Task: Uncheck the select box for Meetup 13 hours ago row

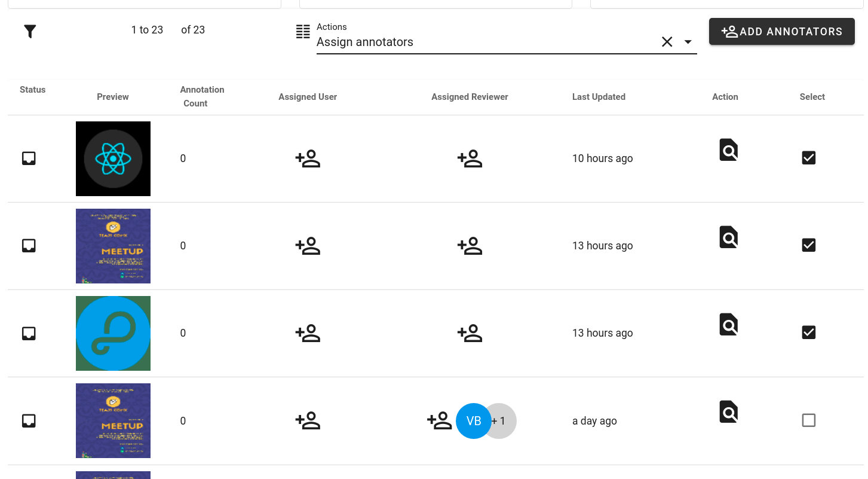Action: coord(809,245)
